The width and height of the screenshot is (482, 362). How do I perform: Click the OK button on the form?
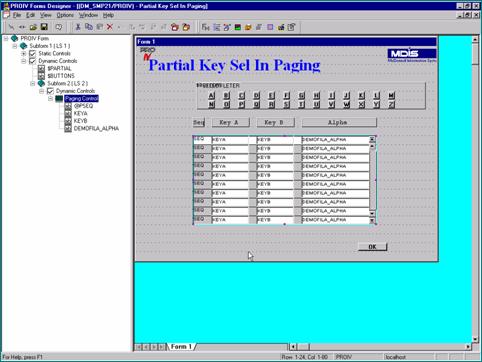tap(372, 247)
